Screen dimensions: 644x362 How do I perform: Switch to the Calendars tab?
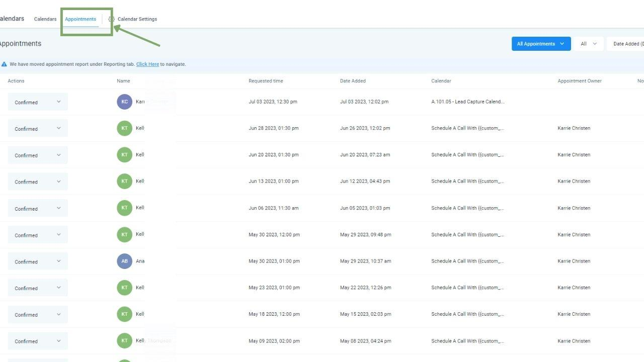coord(45,19)
